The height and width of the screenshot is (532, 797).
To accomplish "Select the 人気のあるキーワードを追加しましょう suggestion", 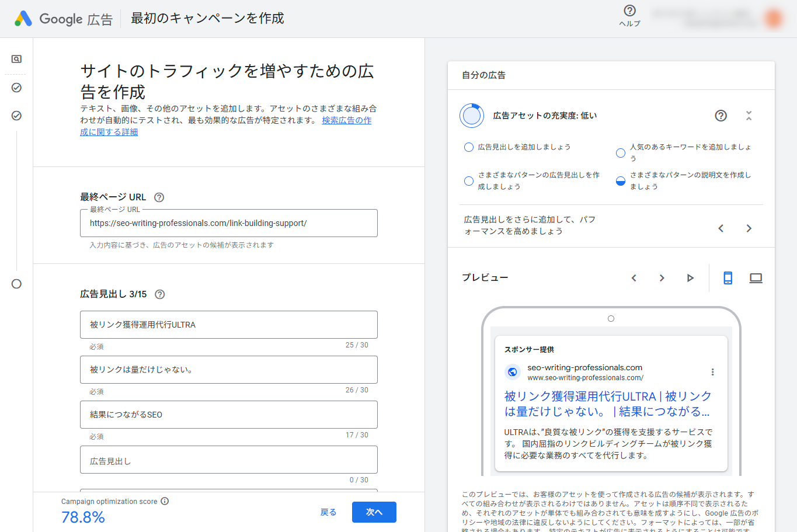I will (620, 152).
